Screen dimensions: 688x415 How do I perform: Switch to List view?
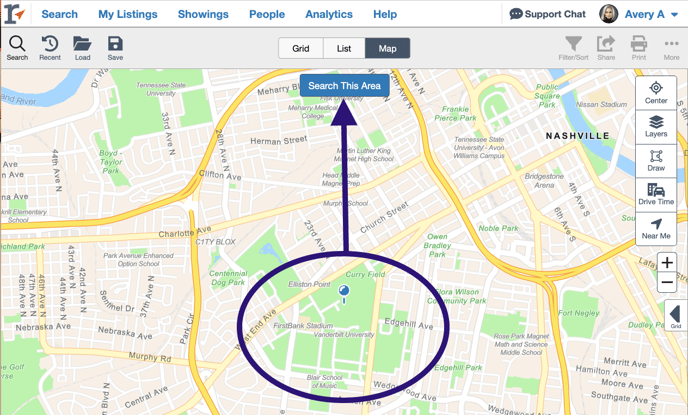tap(343, 48)
